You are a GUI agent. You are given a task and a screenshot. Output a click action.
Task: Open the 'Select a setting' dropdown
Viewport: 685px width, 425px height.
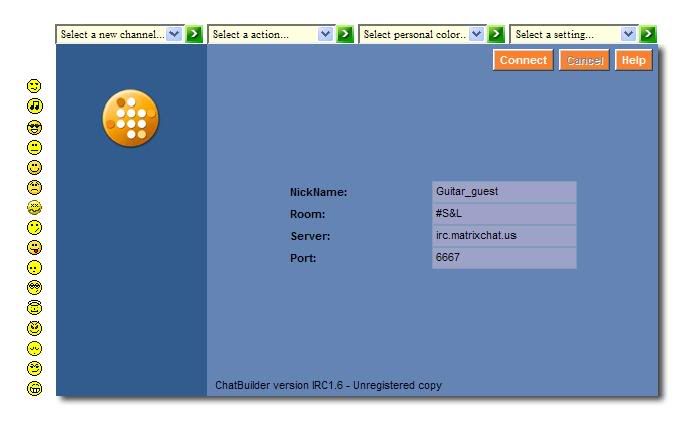pos(573,34)
